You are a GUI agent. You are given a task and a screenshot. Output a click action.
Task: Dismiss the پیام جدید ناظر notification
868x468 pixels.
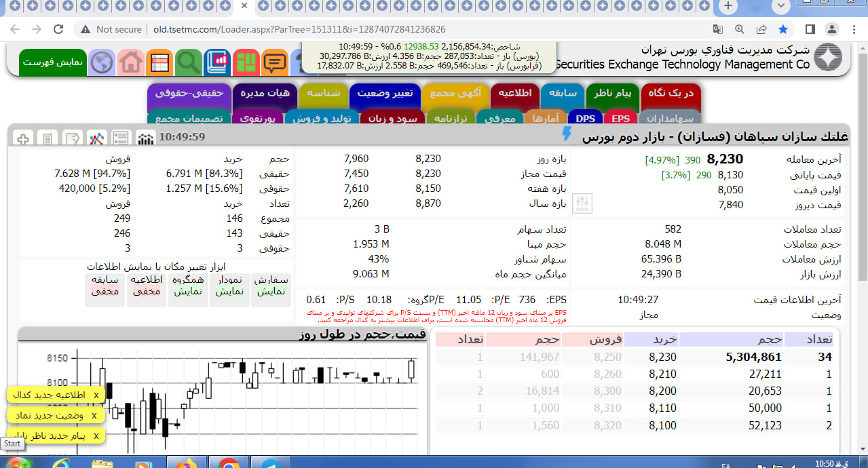pyautogui.click(x=96, y=435)
